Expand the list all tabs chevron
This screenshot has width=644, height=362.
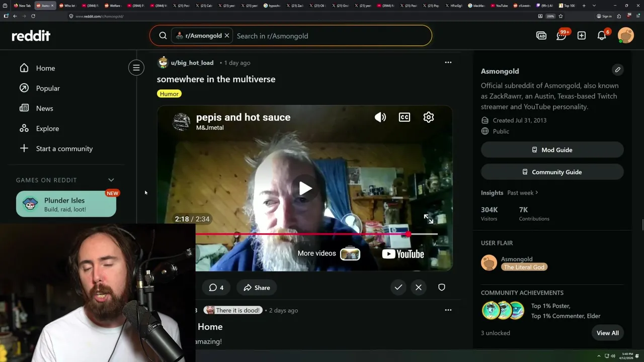point(594,6)
